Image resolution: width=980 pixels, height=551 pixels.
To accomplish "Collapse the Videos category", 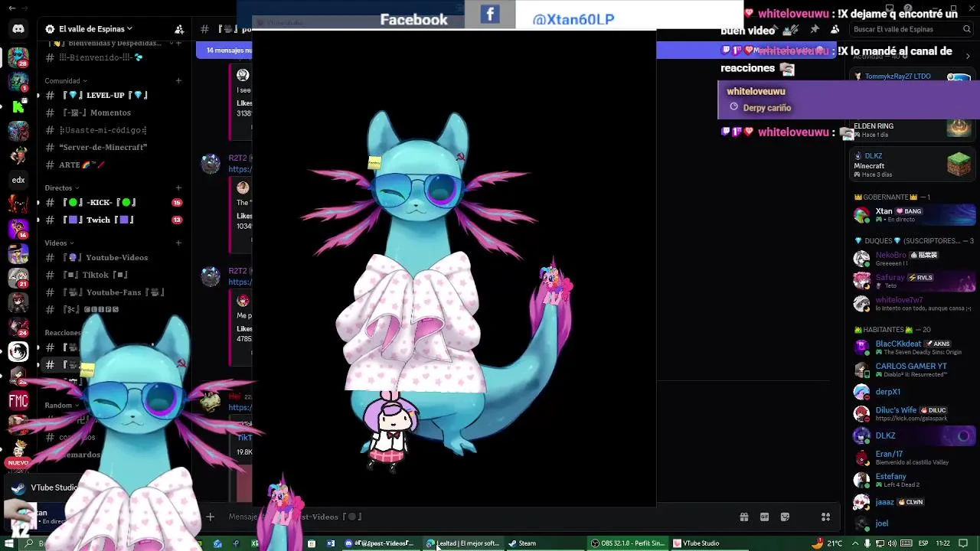I will (x=59, y=243).
